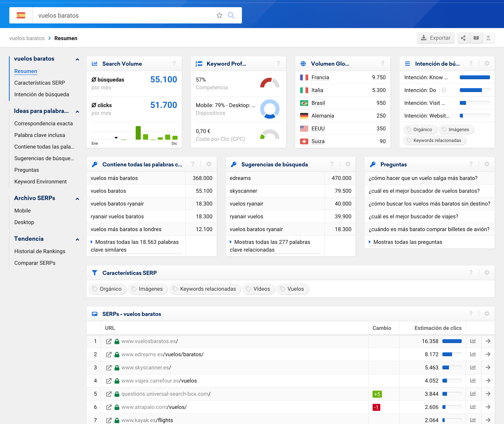This screenshot has width=504, height=424.
Task: Click the open book handbook icon
Action: point(476,38)
